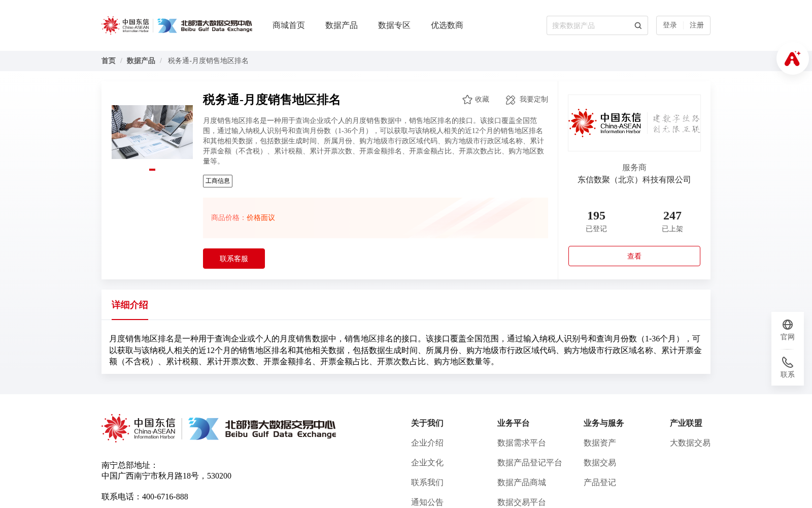This screenshot has height=508, width=812.
Task: Click the footer Beibu Gulf Data Exchange logo
Action: coord(262,429)
